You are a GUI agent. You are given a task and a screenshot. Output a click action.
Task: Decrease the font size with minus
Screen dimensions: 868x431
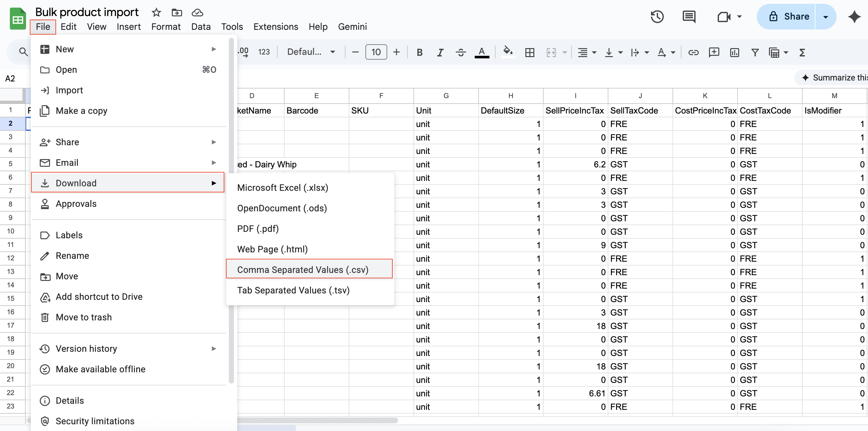355,52
